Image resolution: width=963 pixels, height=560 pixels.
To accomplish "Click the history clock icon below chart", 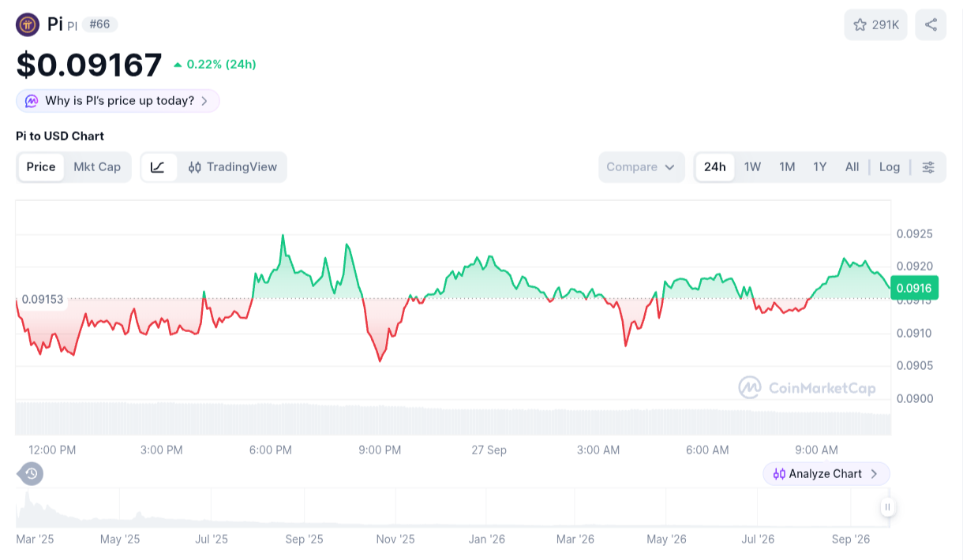I will coord(31,473).
